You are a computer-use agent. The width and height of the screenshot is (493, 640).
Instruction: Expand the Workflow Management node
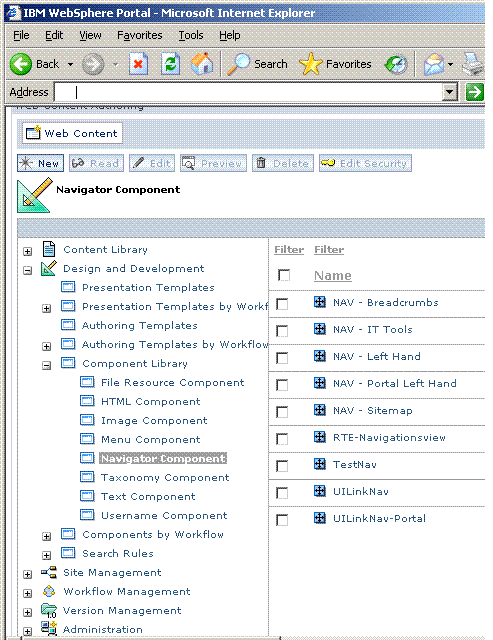click(x=27, y=593)
